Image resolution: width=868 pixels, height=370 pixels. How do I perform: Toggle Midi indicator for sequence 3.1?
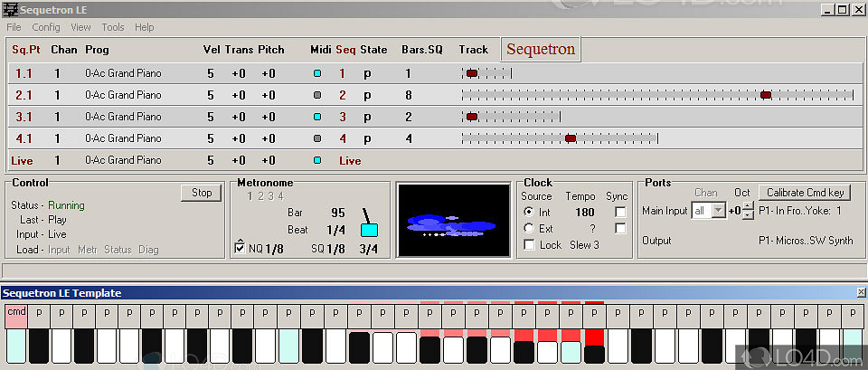pyautogui.click(x=317, y=117)
